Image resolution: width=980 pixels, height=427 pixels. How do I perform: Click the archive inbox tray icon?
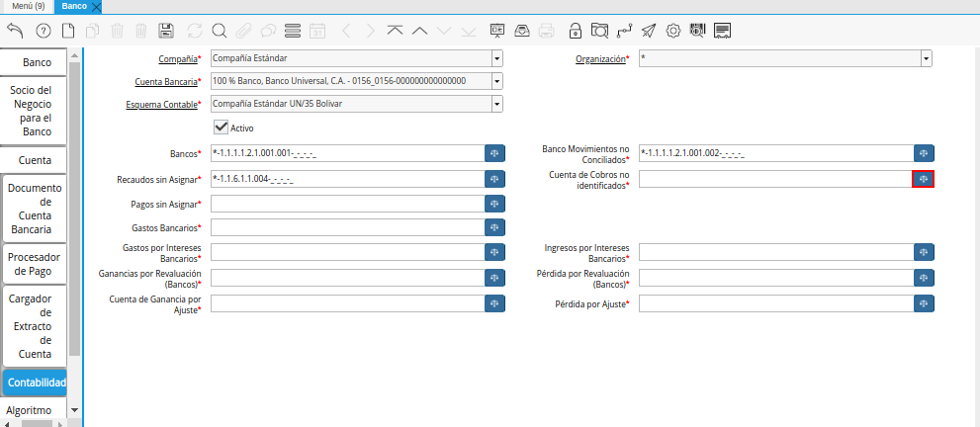pos(522,30)
